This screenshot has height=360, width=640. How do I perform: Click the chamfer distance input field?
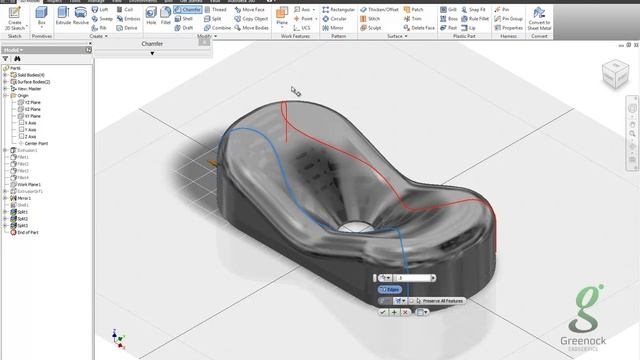coord(413,278)
